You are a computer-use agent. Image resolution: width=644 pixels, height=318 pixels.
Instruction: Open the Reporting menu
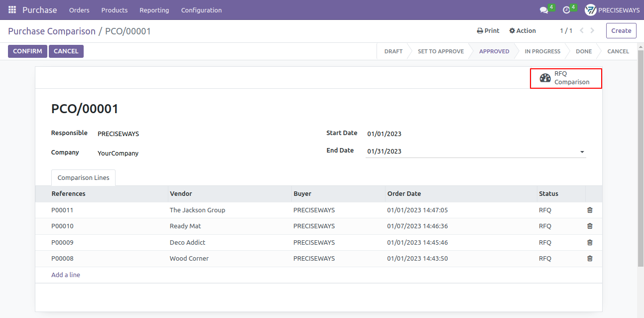[154, 10]
